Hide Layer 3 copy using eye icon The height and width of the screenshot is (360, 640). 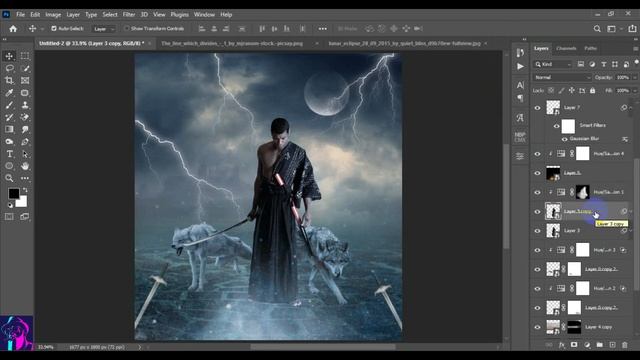point(537,211)
